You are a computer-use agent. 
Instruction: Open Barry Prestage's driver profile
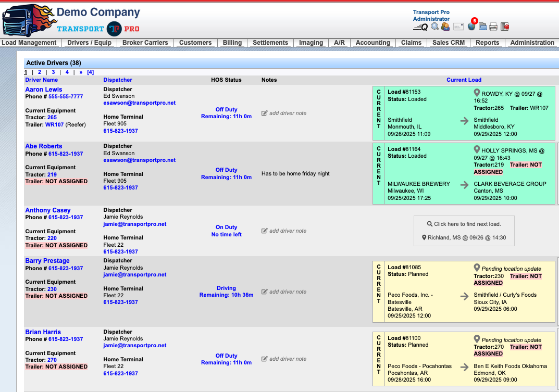coord(47,261)
